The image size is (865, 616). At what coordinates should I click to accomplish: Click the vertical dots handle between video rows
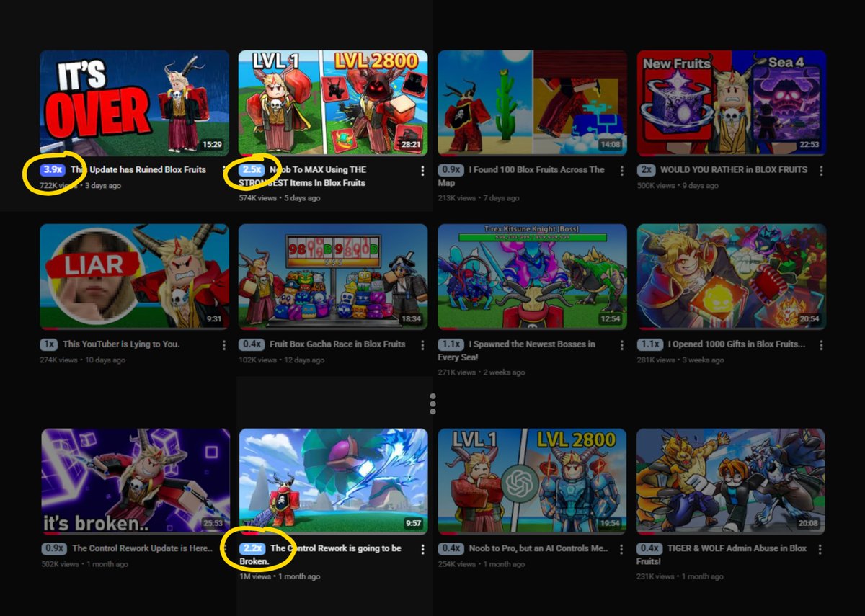click(x=432, y=403)
